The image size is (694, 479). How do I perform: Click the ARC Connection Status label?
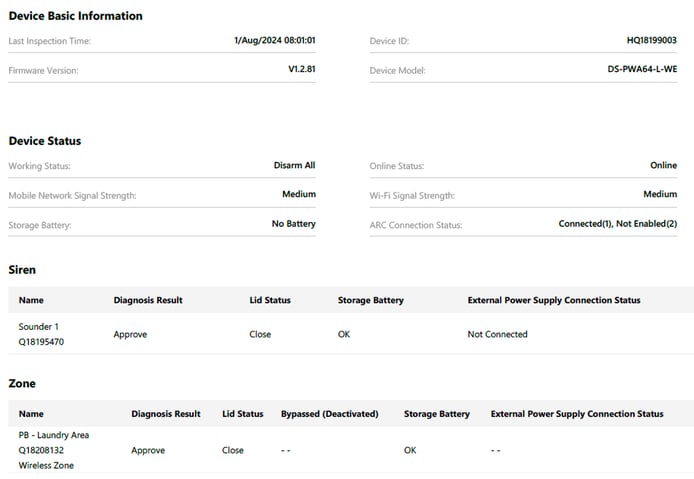(416, 225)
